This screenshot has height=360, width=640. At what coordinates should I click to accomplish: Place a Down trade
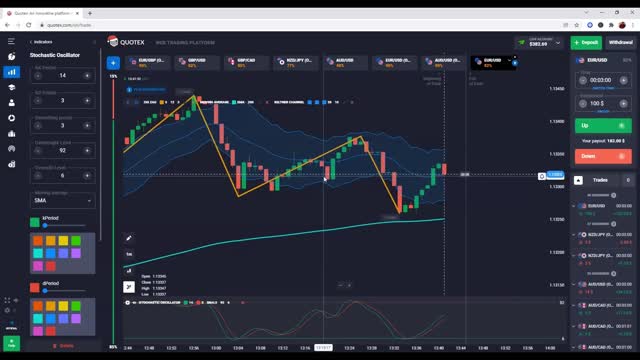tap(603, 156)
